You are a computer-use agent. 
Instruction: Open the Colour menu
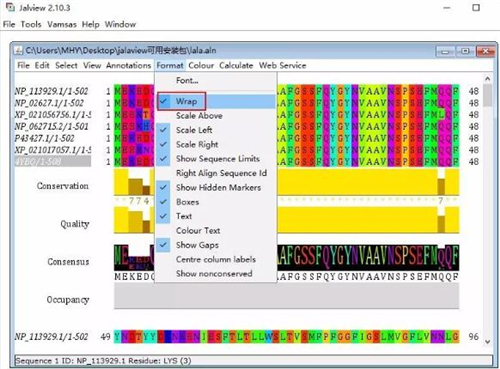coord(201,65)
